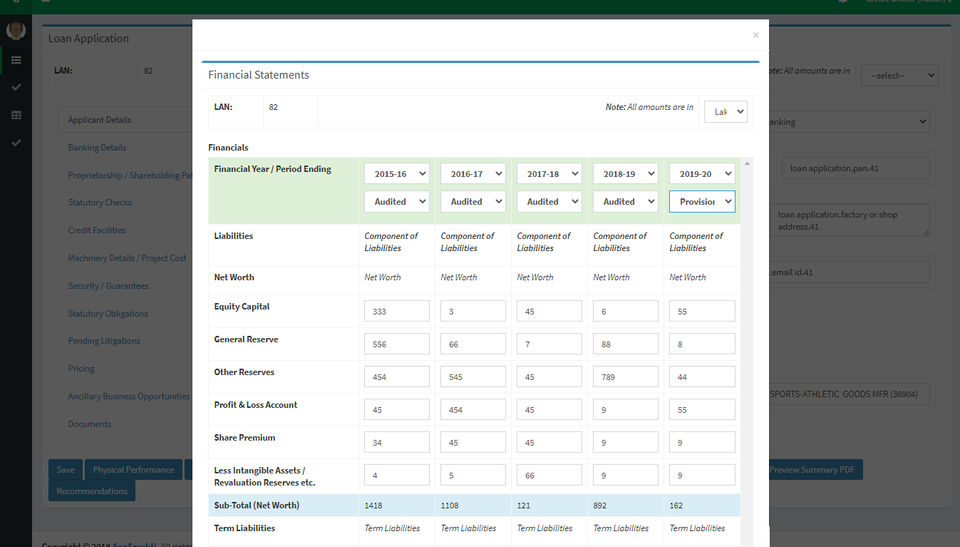Open the 2016-17 financial year dropdown
This screenshot has height=547, width=960.
pyautogui.click(x=473, y=173)
